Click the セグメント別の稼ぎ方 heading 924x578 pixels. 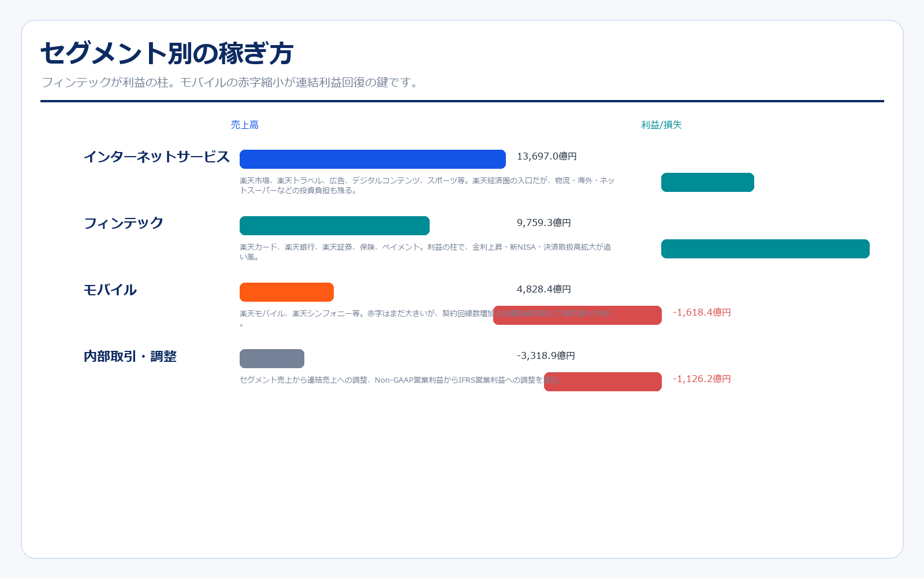pyautogui.click(x=167, y=53)
